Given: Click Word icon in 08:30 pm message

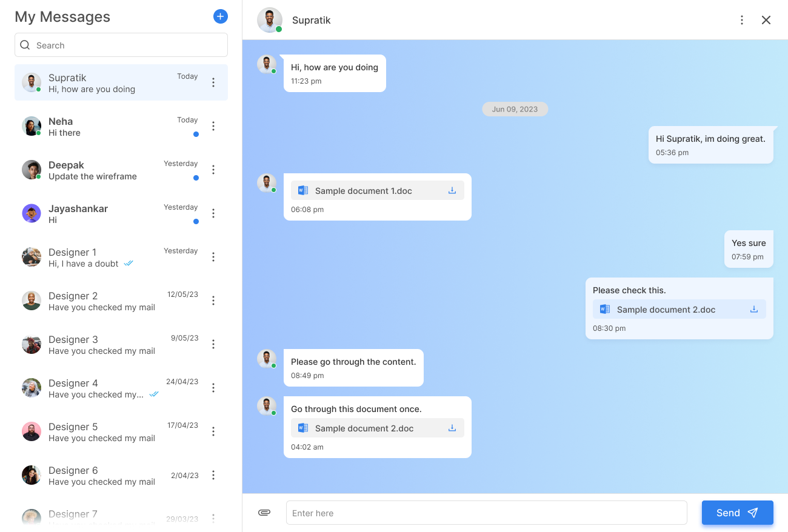Looking at the screenshot, I should (605, 309).
